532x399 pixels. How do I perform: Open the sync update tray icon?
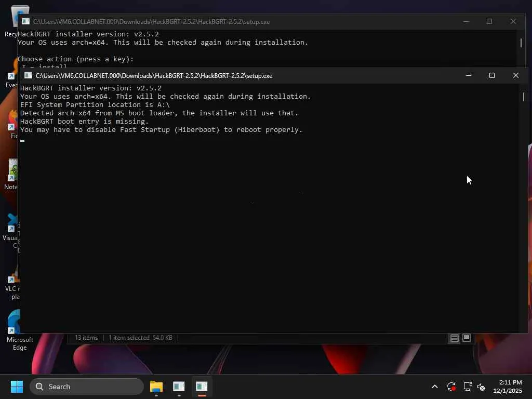pos(451,387)
